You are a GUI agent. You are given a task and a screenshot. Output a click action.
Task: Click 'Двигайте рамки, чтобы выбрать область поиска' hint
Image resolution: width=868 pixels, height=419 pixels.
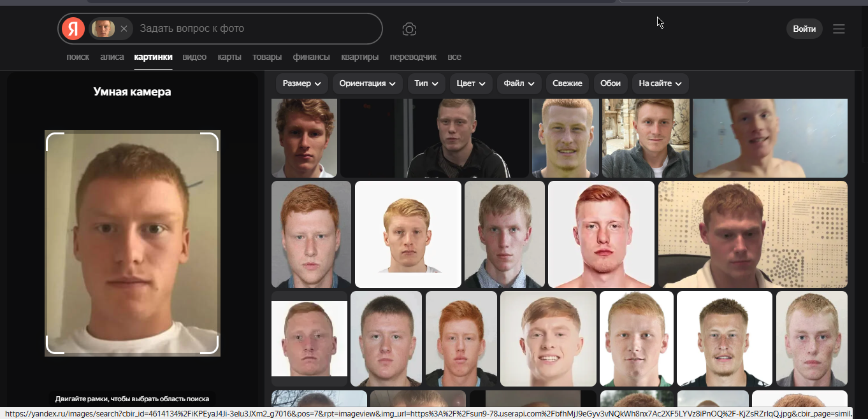pyautogui.click(x=132, y=399)
